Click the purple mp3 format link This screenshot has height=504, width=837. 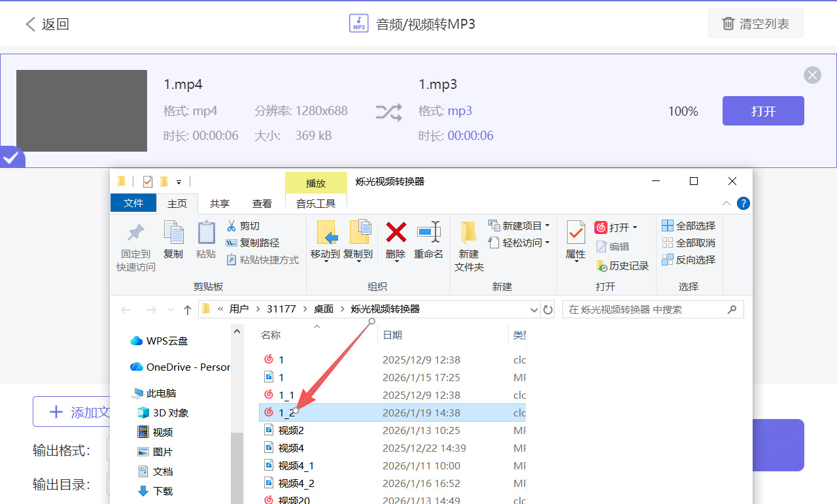click(460, 111)
